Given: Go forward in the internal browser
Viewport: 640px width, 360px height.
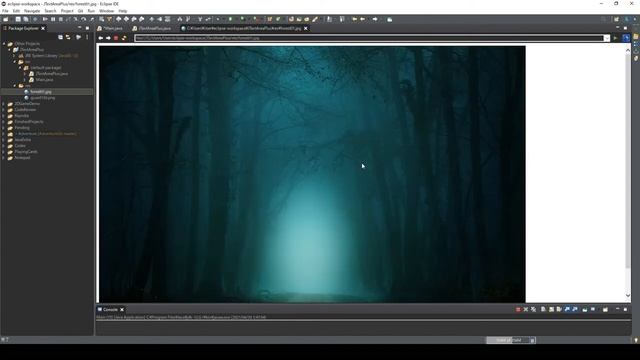Looking at the screenshot, I should (x=108, y=38).
